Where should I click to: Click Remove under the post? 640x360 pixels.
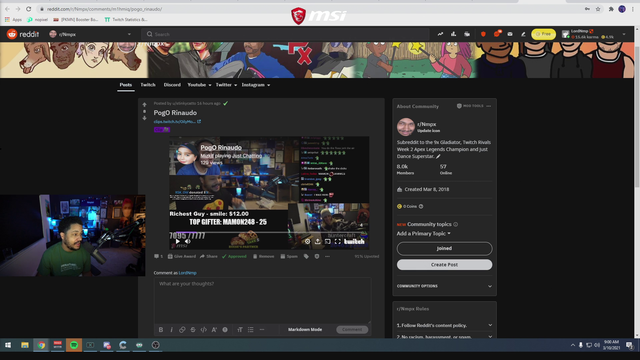263,256
